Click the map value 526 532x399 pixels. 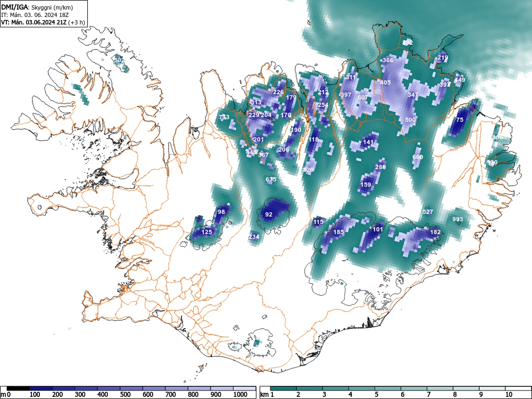coord(309,170)
